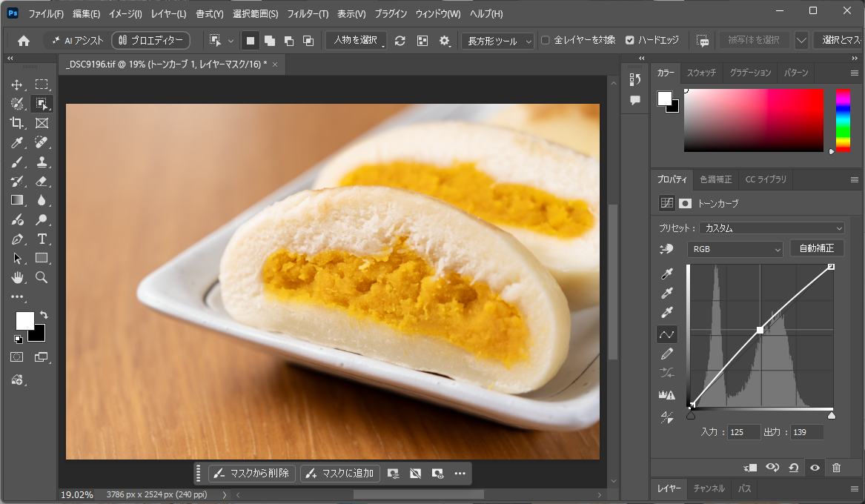Select the Horizontal Type tool

(x=42, y=239)
